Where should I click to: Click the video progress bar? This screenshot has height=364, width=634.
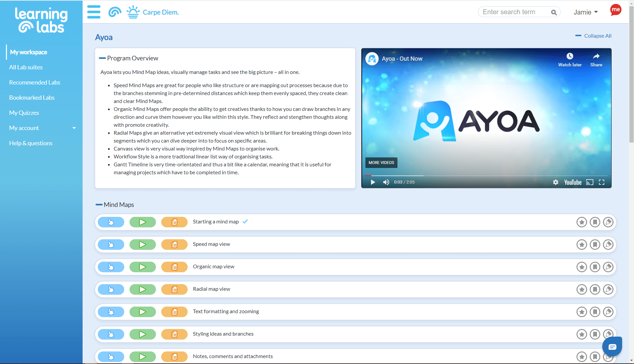click(486, 176)
